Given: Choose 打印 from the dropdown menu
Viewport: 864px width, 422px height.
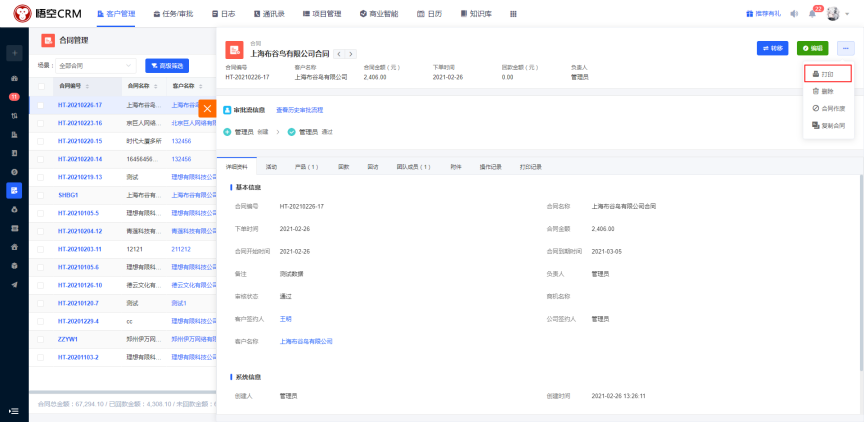Looking at the screenshot, I should pyautogui.click(x=827, y=74).
